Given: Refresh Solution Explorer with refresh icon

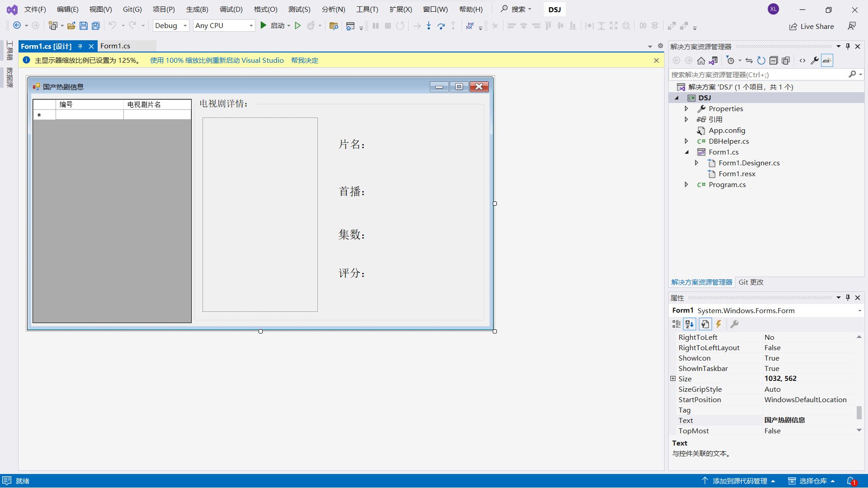Looking at the screenshot, I should pyautogui.click(x=761, y=61).
